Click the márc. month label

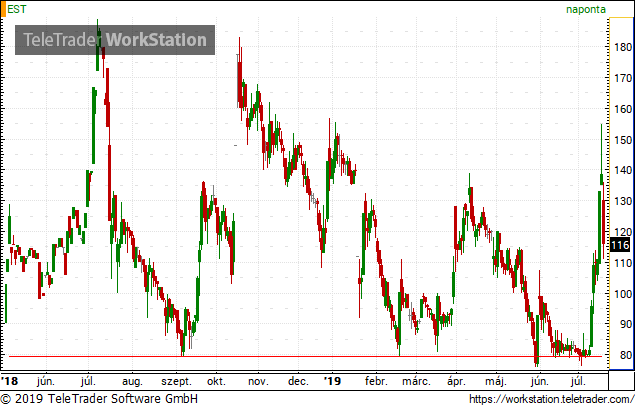pos(416,381)
